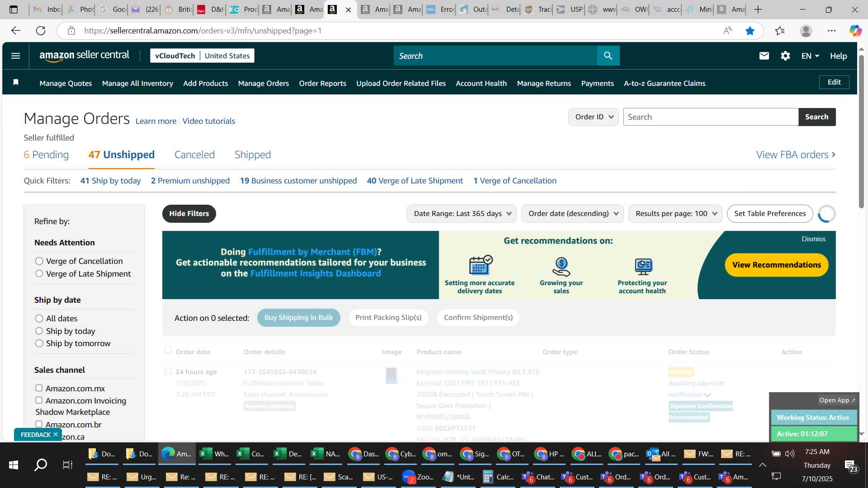Screen dimensions: 868x488
Task: Filter by 41 Ship by today quick filter
Action: [110, 181]
